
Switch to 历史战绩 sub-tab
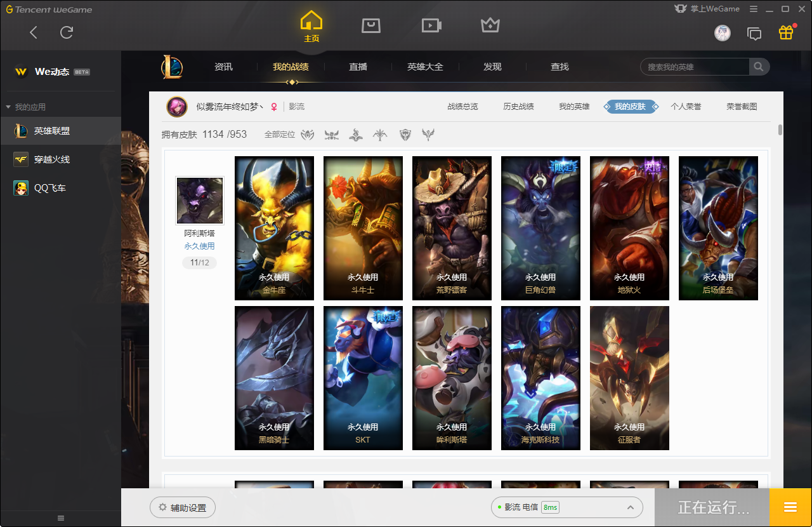518,107
